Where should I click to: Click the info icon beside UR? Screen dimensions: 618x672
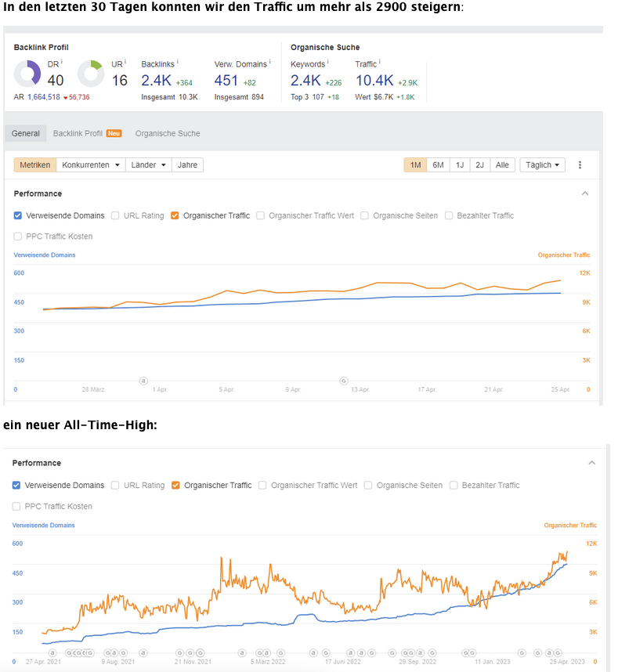(x=125, y=62)
